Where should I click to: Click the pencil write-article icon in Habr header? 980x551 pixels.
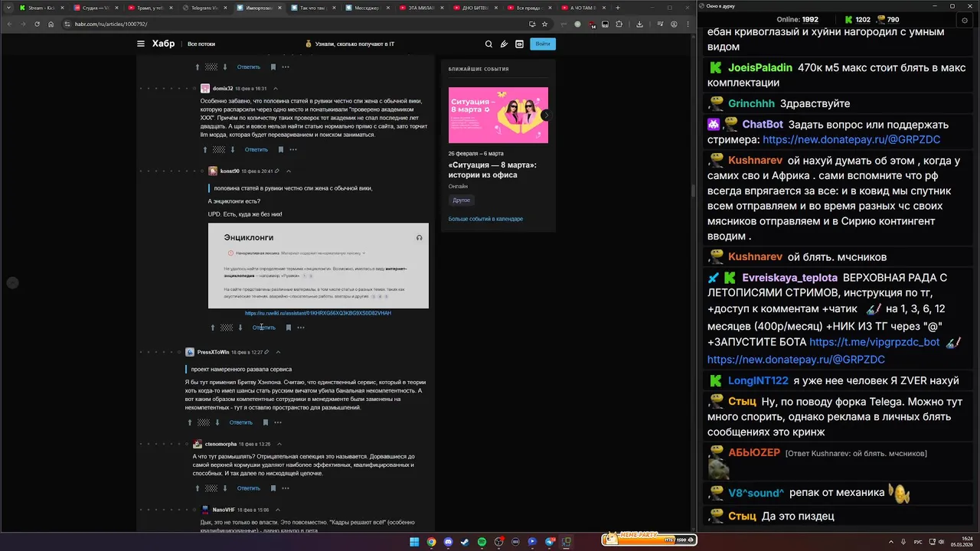pyautogui.click(x=504, y=44)
